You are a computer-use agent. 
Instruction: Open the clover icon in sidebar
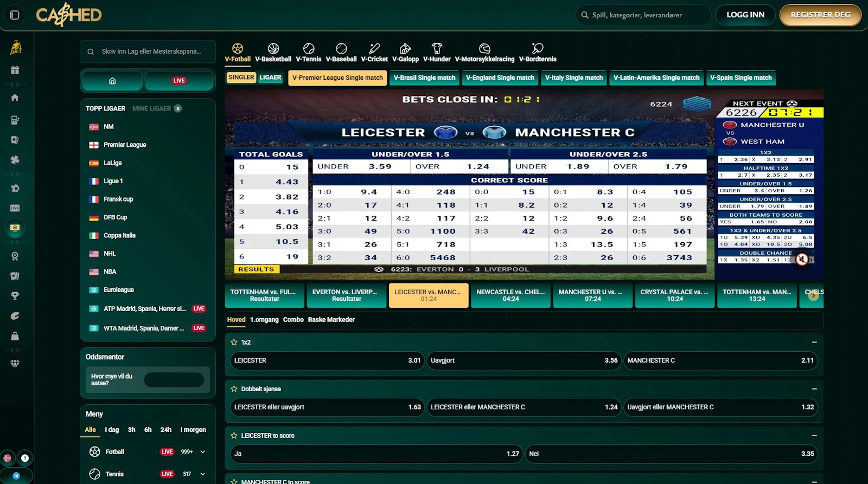pos(15,159)
